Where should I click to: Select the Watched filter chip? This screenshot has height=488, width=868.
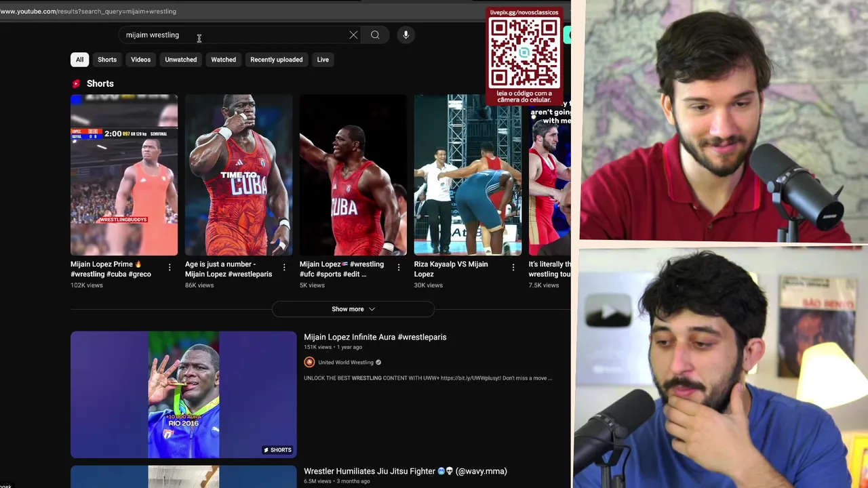click(x=223, y=60)
